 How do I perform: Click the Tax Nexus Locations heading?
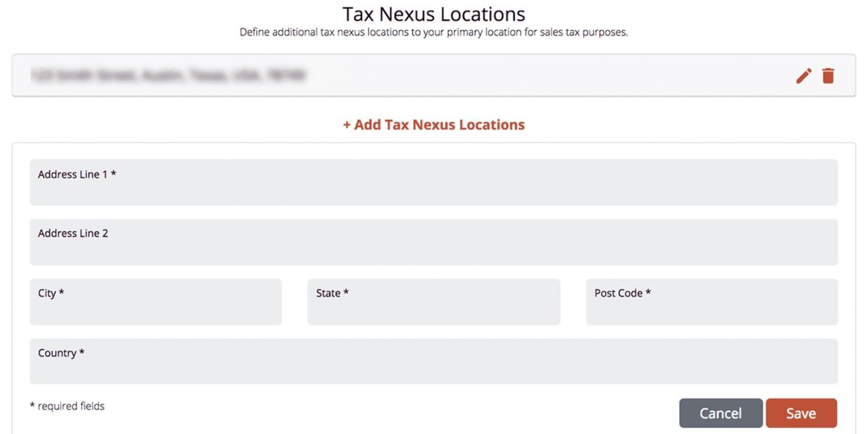(433, 14)
